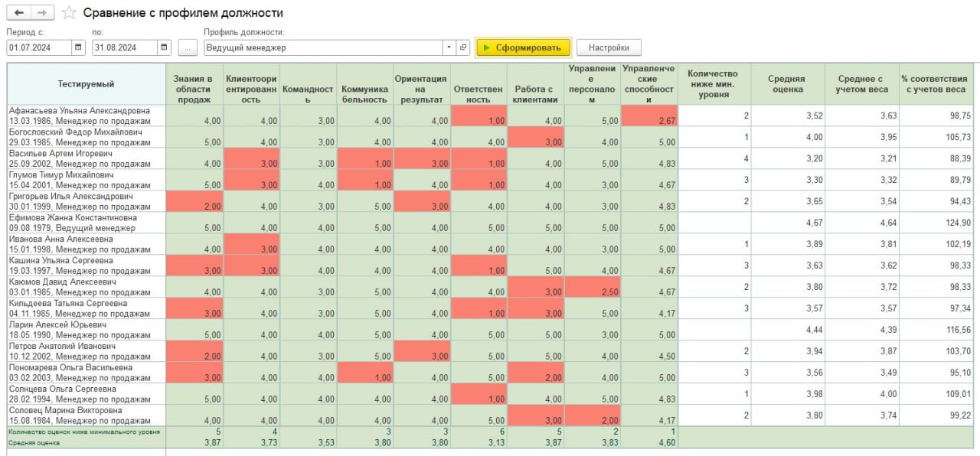The width and height of the screenshot is (980, 456).
Task: Click the Сформировать button
Action: tap(523, 47)
